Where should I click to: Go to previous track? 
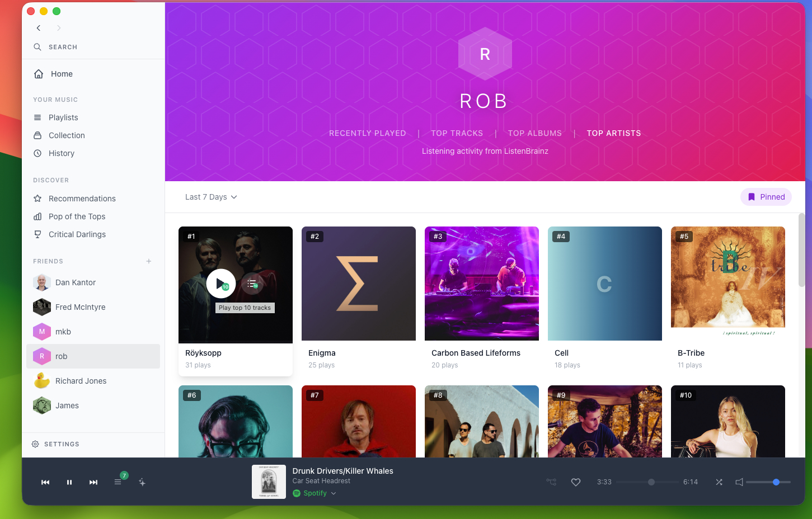[45, 482]
